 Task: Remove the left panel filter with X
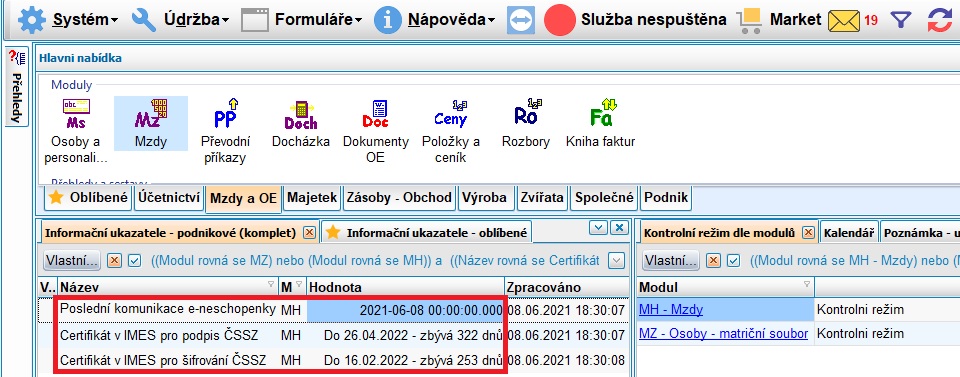[x=114, y=261]
